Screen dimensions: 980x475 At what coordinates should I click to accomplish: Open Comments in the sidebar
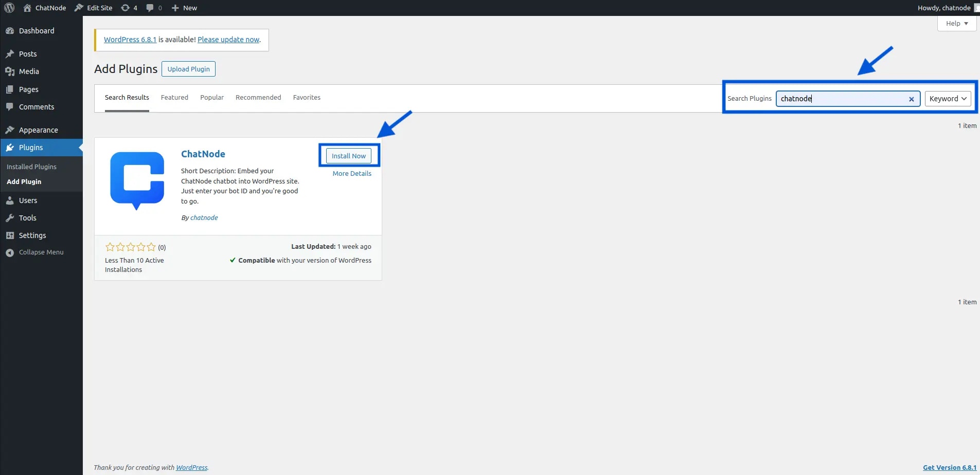coord(41,107)
